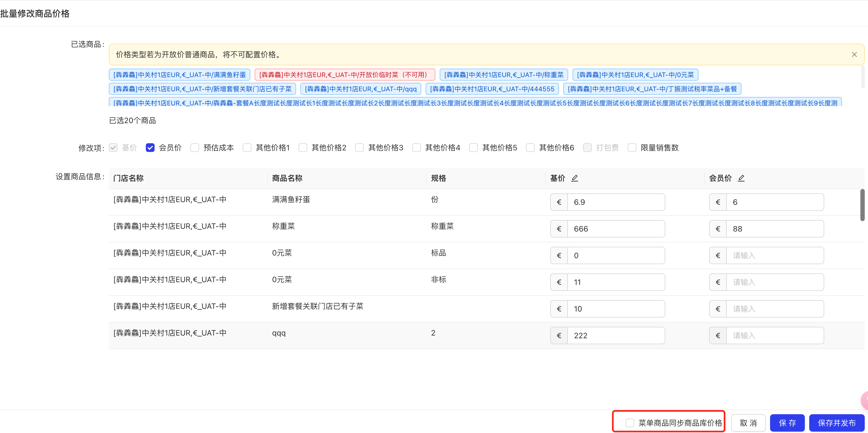Select the 满满鱼籽蛋 product tag
Image resolution: width=868 pixels, height=433 pixels.
(180, 75)
